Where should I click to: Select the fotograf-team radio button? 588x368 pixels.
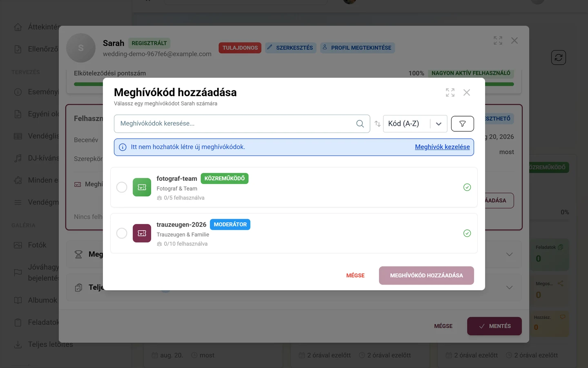[122, 187]
